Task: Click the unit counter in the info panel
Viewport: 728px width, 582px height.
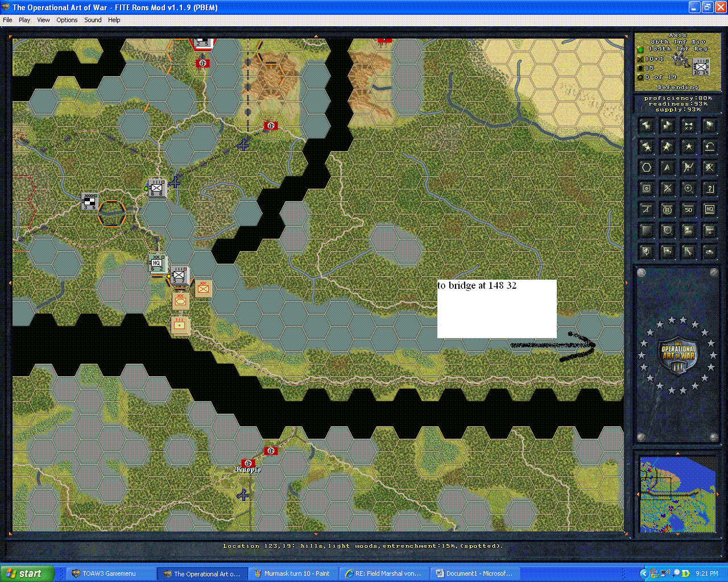Action: [x=701, y=66]
